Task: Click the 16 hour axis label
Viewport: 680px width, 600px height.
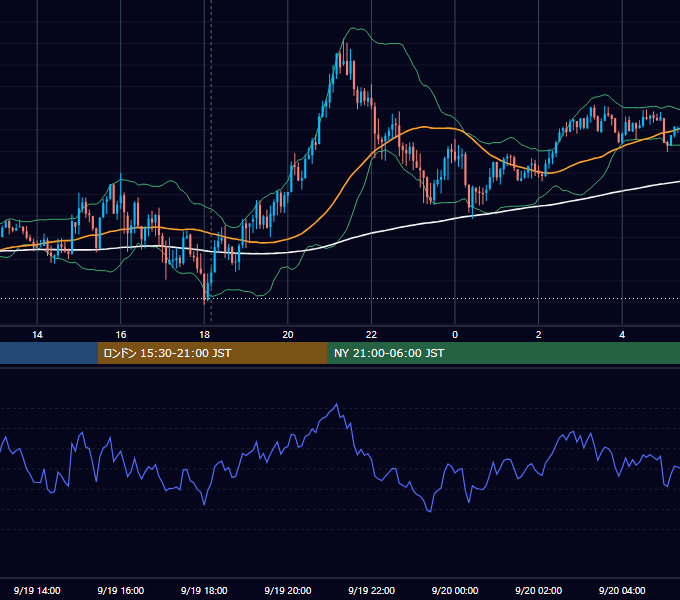Action: click(x=121, y=335)
